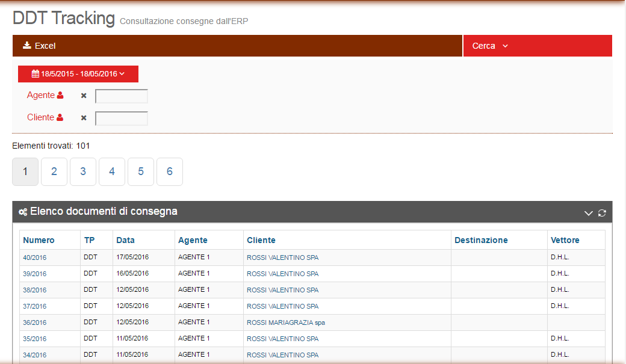Open client ROSSI MARIAGRAZIA spa

pos(286,322)
